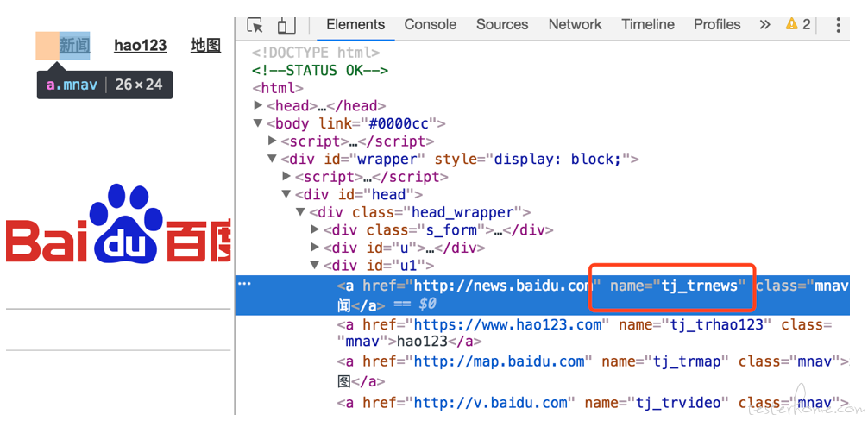Open the Profiles tab
This screenshot has height=427, width=868.
tap(717, 24)
